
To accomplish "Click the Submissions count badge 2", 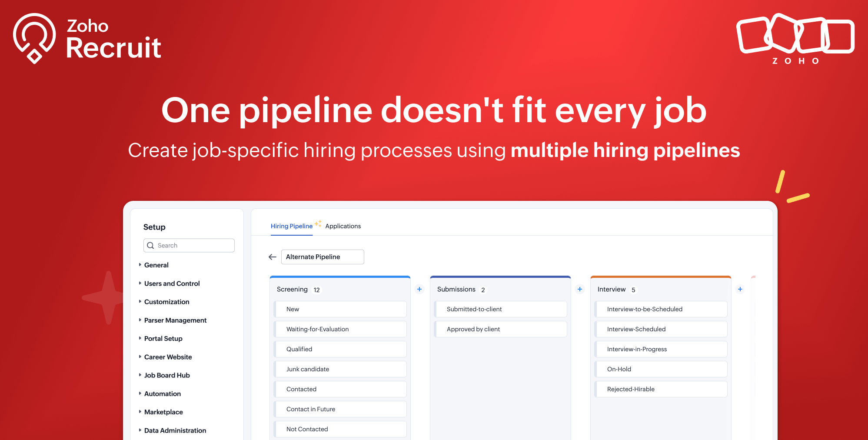I will click(x=483, y=290).
